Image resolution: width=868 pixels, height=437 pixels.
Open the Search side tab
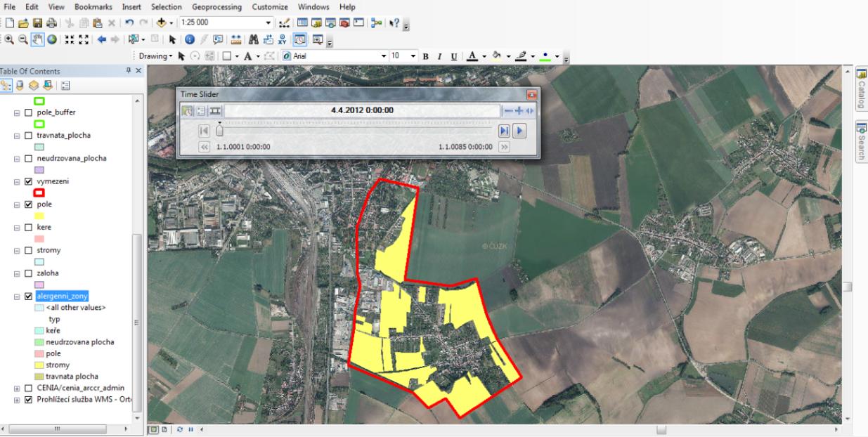click(861, 143)
